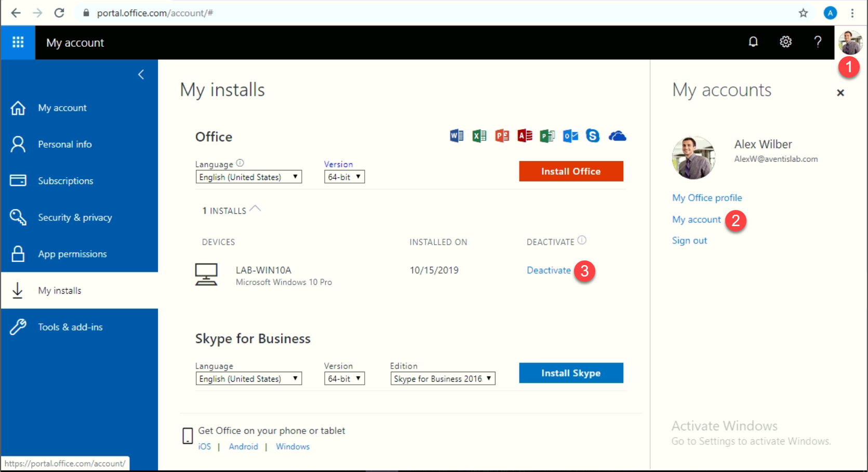The width and height of the screenshot is (868, 472).
Task: Click My account title in header
Action: tap(75, 43)
